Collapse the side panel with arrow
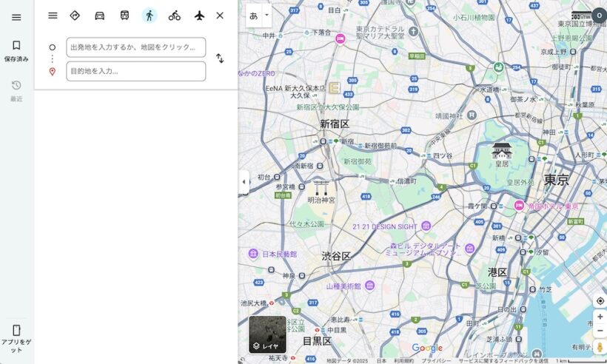Viewport: 607px width, 364px height. point(244,182)
